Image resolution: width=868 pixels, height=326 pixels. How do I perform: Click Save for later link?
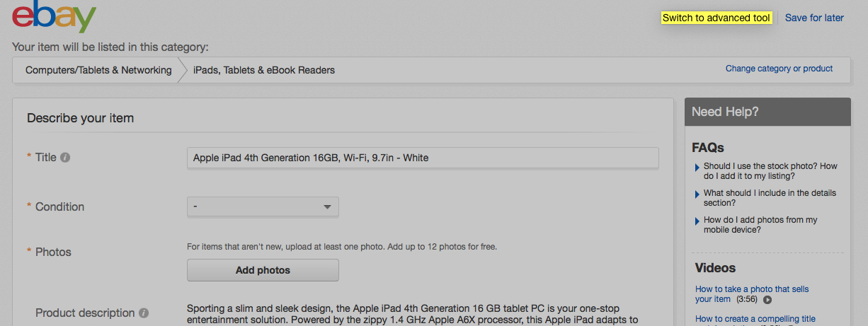pyautogui.click(x=814, y=18)
